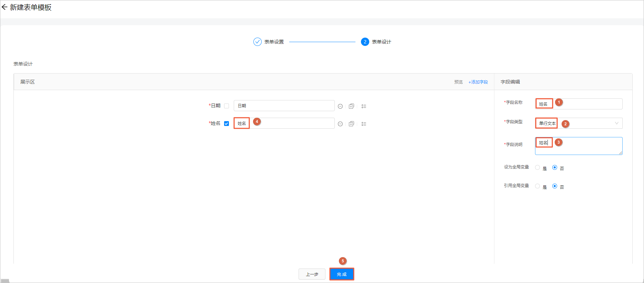
Task: Open the 字段类型 dropdown
Action: (x=579, y=123)
